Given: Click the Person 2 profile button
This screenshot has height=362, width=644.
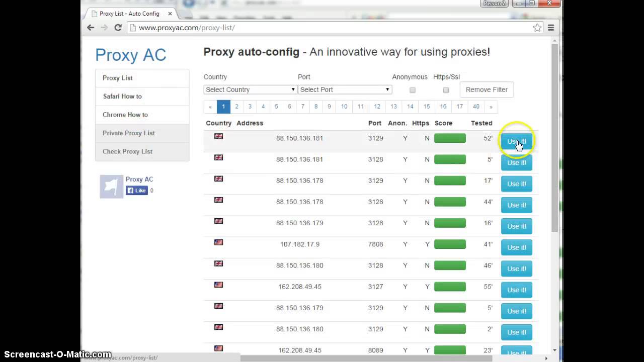Looking at the screenshot, I should coord(494,4).
